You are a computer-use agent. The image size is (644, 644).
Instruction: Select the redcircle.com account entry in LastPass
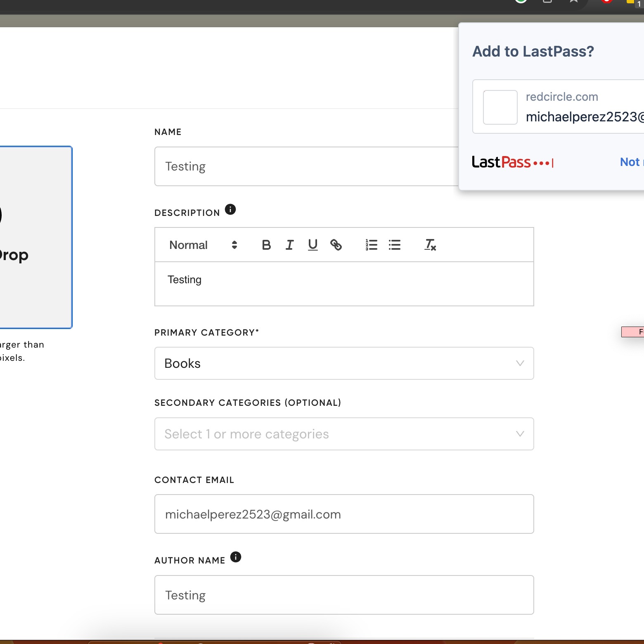coord(558,107)
